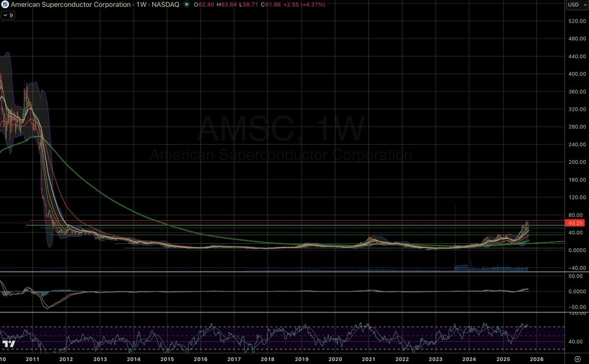This screenshot has width=589, height=364.
Task: Click the 2024 year label on time axis
Action: pyautogui.click(x=469, y=360)
